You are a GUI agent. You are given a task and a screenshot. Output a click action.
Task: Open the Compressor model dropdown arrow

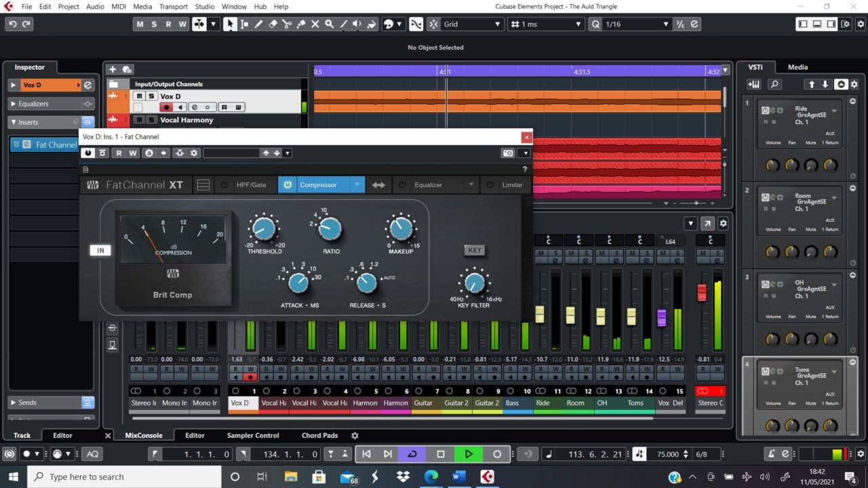coord(357,185)
